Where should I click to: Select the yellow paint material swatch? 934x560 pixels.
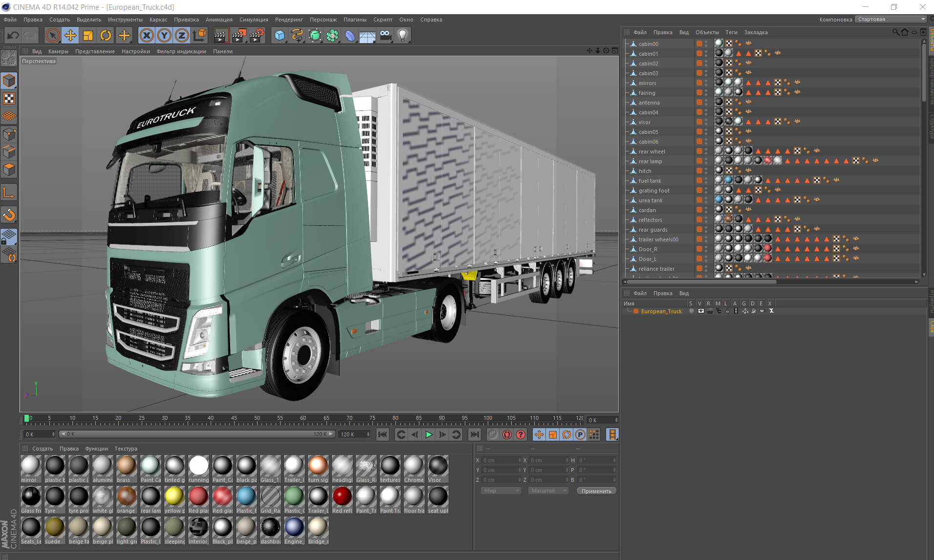point(174,499)
